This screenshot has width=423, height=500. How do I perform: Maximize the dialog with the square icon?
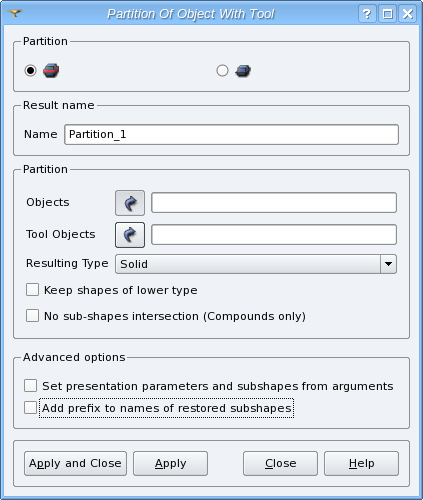tap(387, 14)
